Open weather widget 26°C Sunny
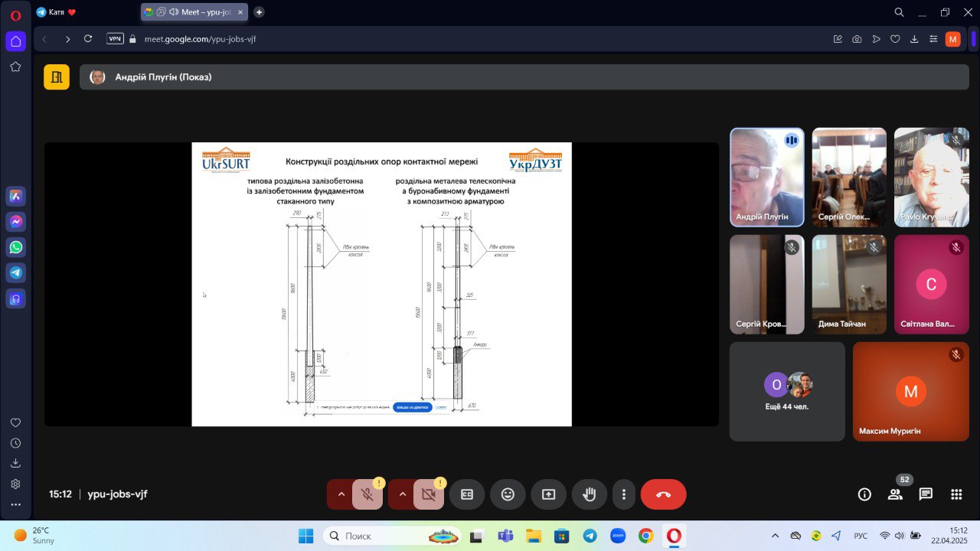The width and height of the screenshot is (980, 551). pyautogui.click(x=34, y=535)
